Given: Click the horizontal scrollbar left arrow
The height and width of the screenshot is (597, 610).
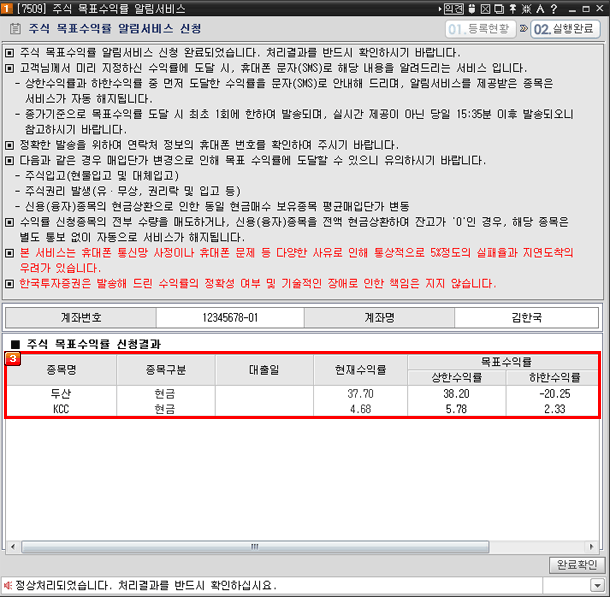Looking at the screenshot, I should (13, 546).
